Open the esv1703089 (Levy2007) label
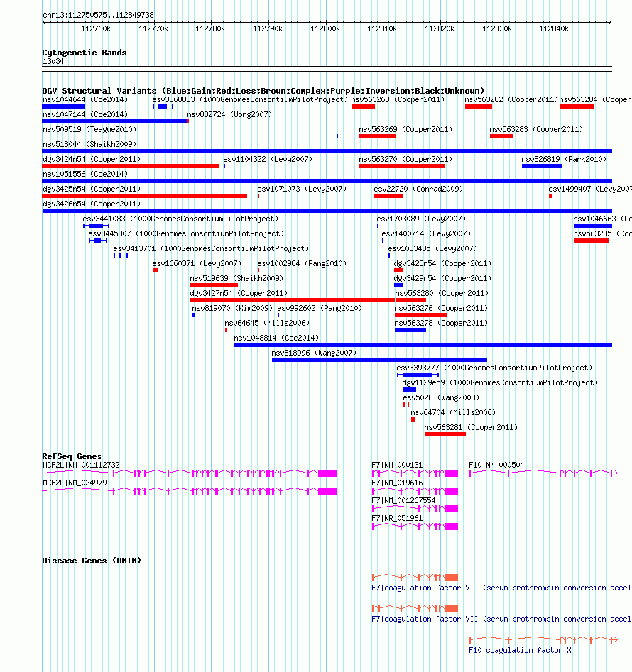632x672 pixels. [421, 219]
